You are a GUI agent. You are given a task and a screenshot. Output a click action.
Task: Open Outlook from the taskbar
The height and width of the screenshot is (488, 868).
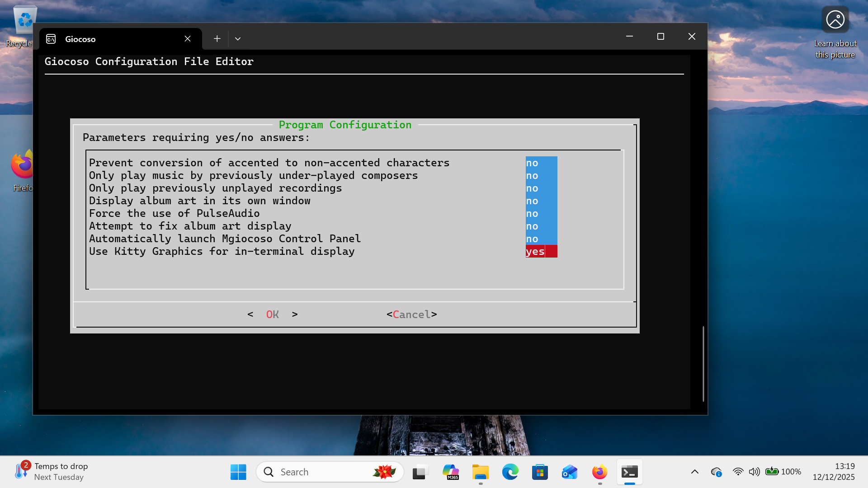pos(569,471)
